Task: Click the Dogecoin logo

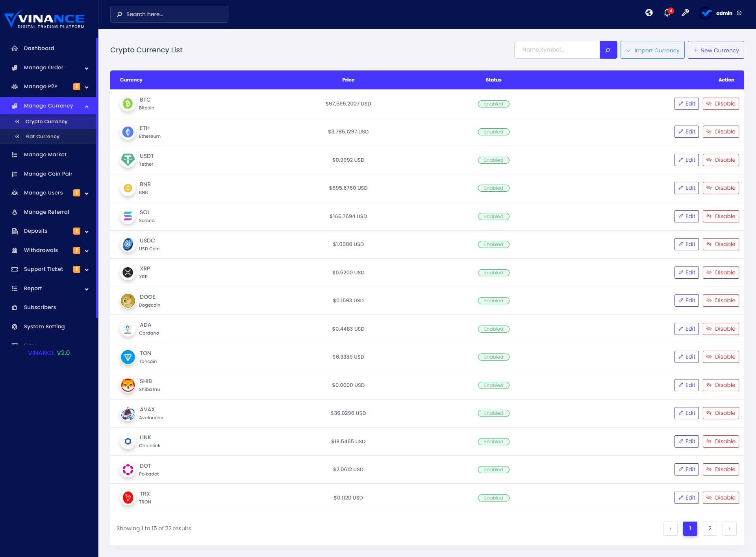Action: 128,301
